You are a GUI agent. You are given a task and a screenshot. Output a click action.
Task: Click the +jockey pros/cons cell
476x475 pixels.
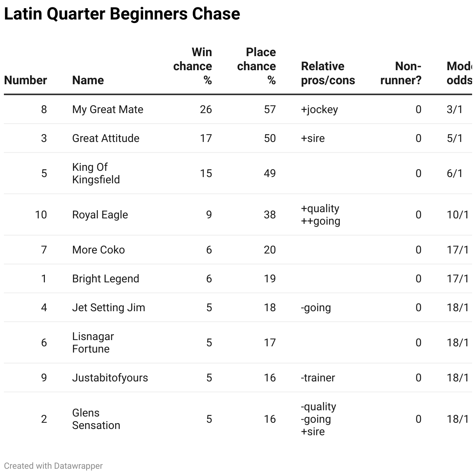pyautogui.click(x=319, y=109)
